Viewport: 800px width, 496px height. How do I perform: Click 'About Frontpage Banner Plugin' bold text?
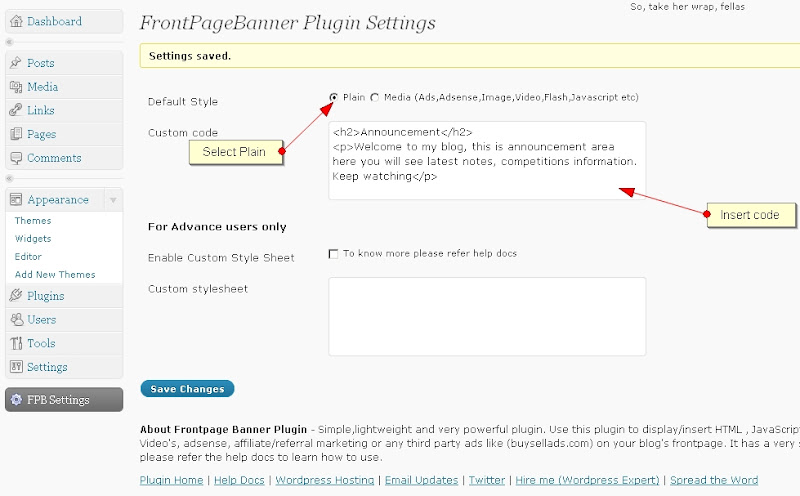coord(223,429)
